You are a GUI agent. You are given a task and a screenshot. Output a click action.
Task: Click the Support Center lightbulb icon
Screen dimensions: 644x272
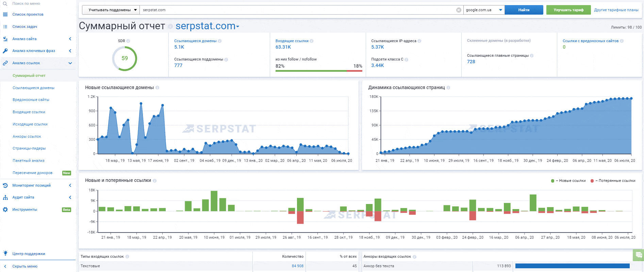pos(5,253)
